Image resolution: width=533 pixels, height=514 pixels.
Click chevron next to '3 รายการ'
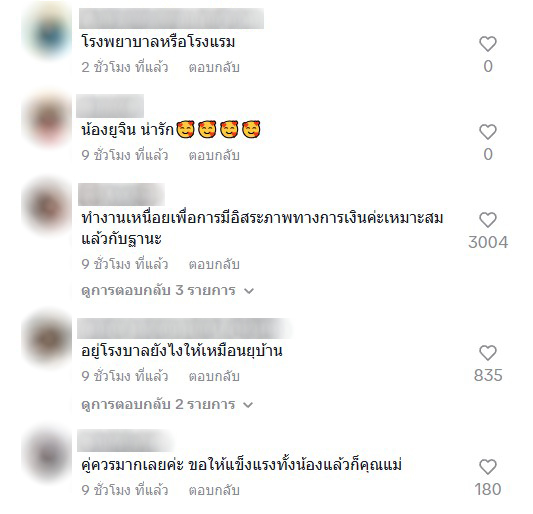249,291
